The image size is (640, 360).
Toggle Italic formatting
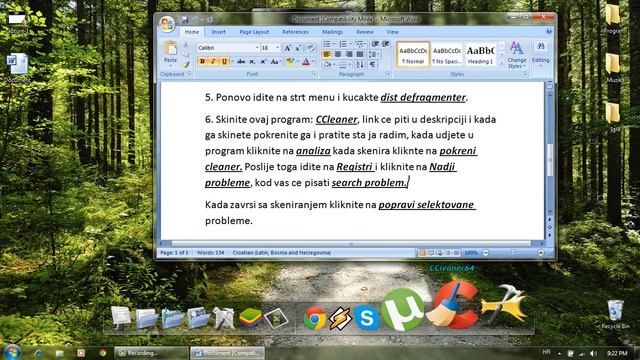[x=213, y=62]
